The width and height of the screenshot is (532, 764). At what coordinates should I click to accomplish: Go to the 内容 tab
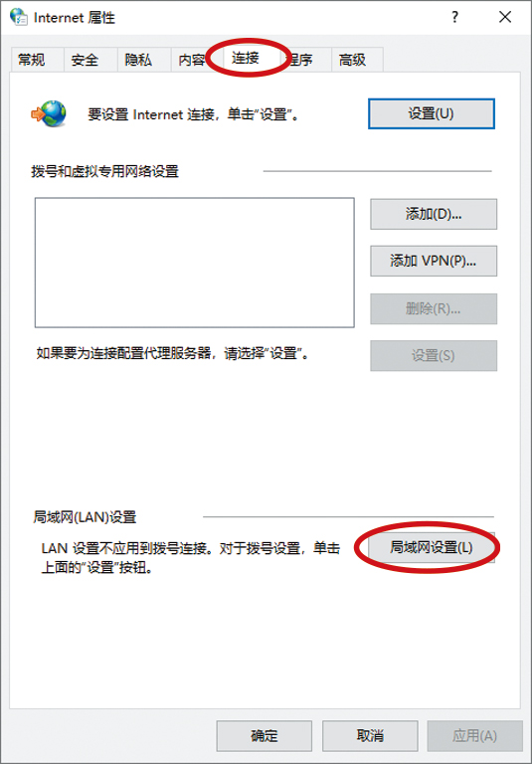[x=191, y=60]
